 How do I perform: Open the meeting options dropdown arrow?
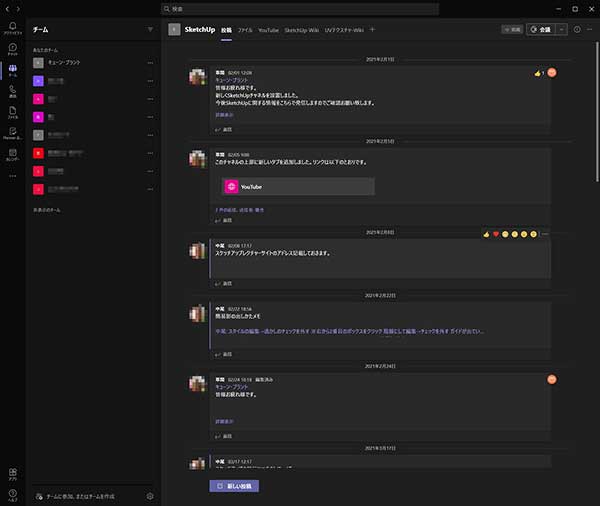click(561, 29)
